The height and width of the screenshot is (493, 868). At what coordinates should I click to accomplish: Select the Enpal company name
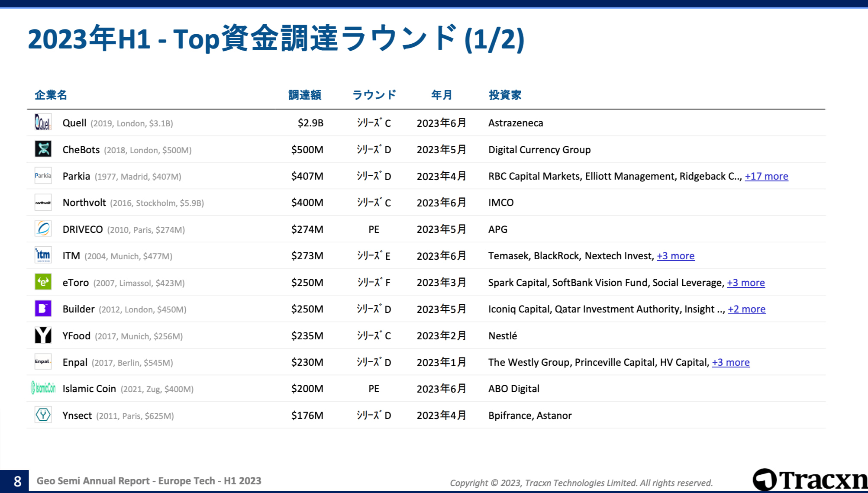pyautogui.click(x=75, y=362)
